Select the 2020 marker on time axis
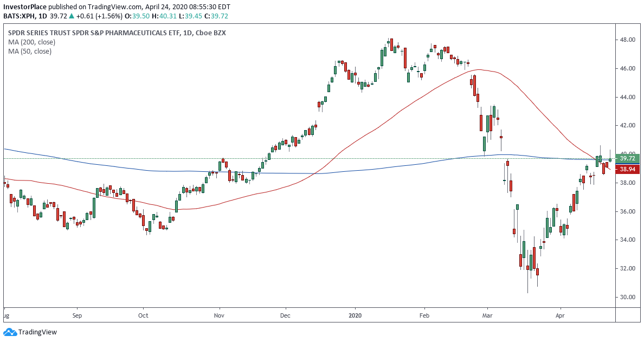The width and height of the screenshot is (644, 342). (x=355, y=314)
